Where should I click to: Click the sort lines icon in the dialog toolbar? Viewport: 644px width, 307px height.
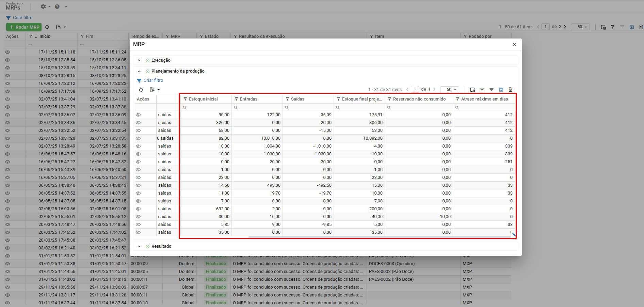point(492,90)
